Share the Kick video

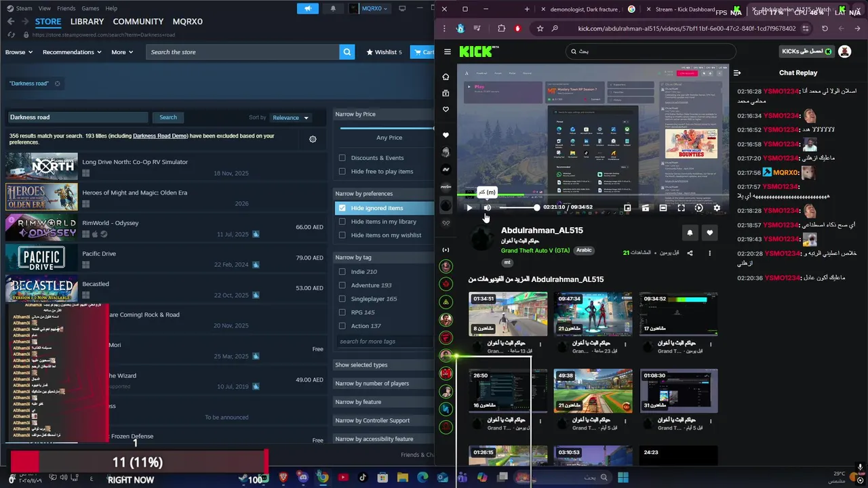coord(690,253)
